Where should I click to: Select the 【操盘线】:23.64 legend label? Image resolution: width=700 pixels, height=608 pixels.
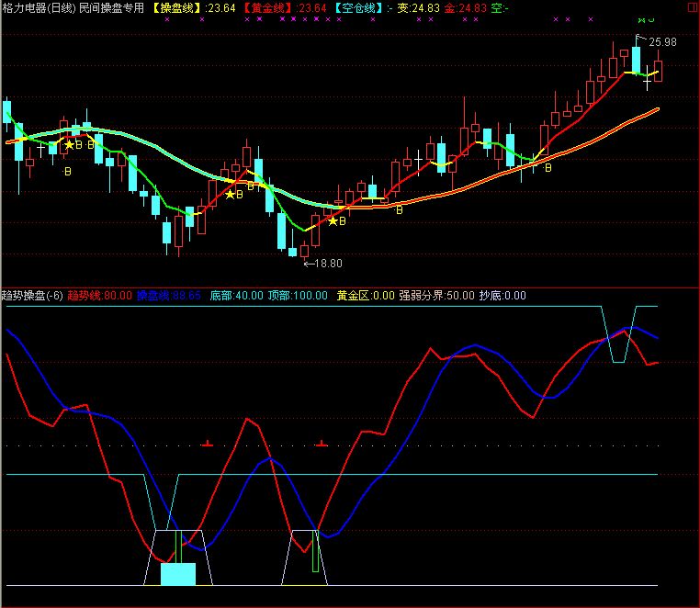[193, 8]
